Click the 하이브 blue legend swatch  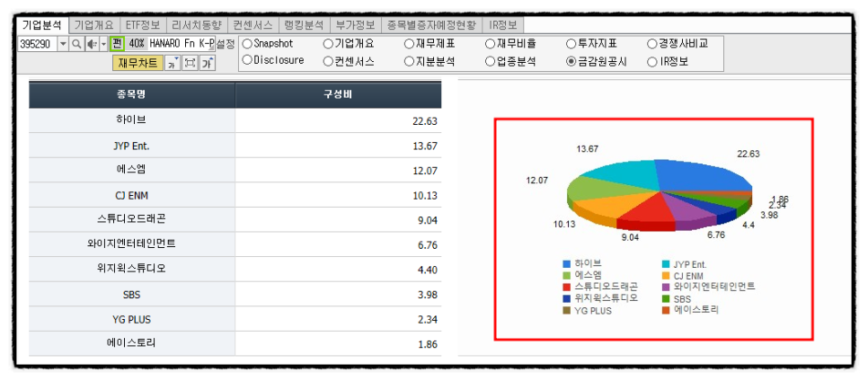(x=566, y=263)
